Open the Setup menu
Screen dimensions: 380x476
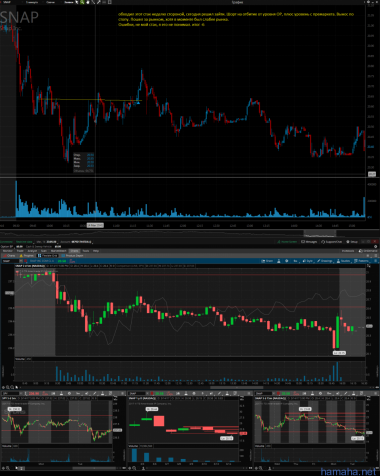(353, 242)
